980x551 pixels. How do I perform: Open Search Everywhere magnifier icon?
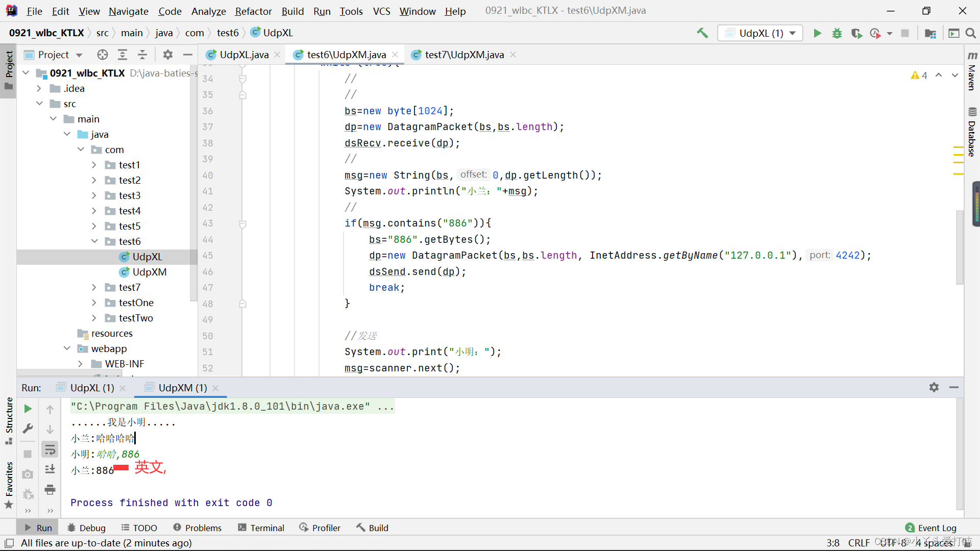[x=971, y=33]
